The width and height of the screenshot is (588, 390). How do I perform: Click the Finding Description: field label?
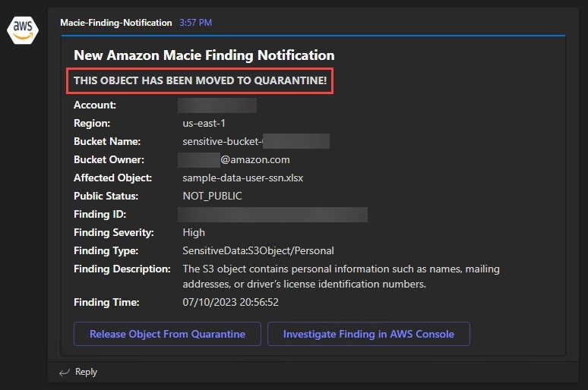122,269
